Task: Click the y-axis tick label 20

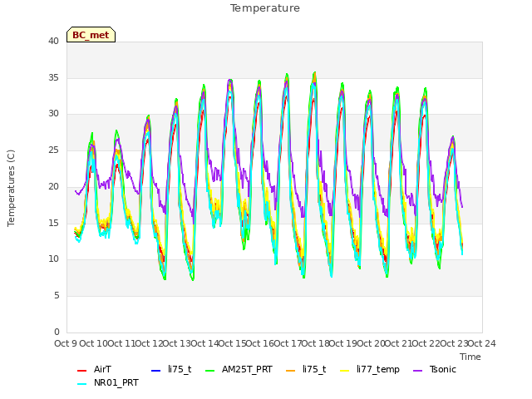Action: click(x=53, y=186)
